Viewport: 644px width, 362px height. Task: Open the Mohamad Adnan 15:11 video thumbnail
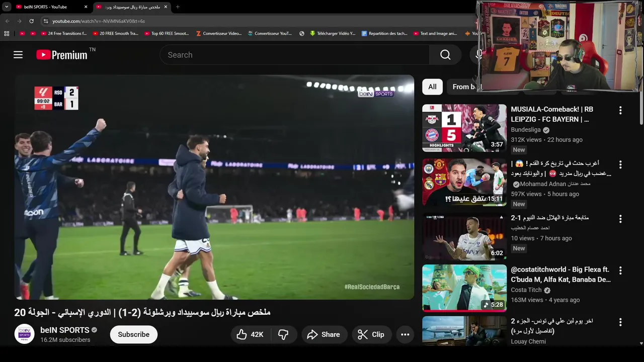tap(464, 182)
